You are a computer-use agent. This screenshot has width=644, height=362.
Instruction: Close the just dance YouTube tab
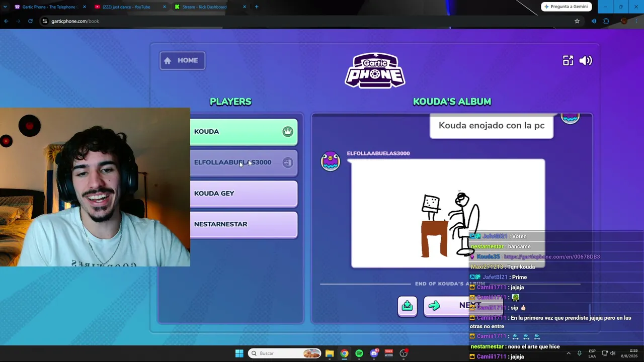(x=165, y=7)
